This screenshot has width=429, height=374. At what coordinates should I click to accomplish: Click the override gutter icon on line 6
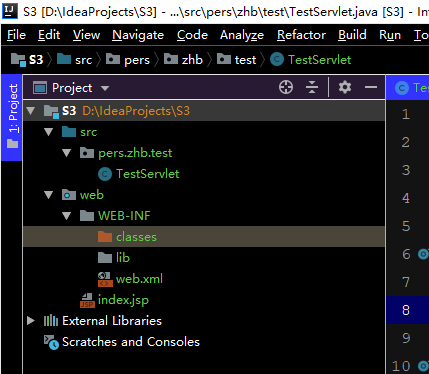423,254
